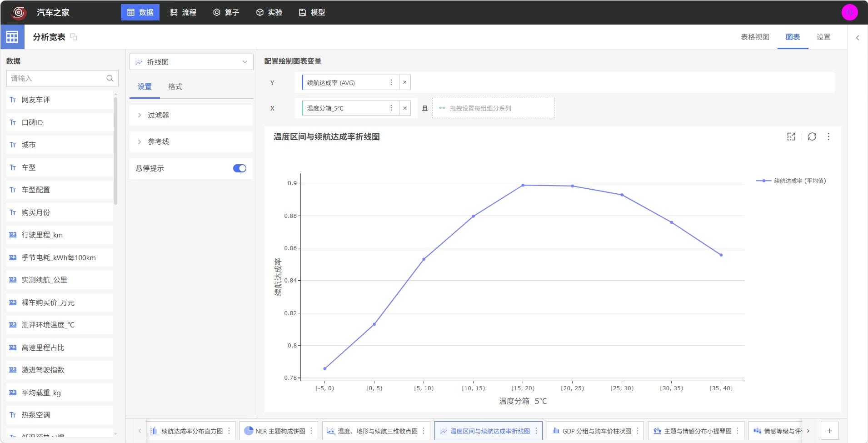Remove the X variable 温度分箱_5°C

pyautogui.click(x=404, y=108)
